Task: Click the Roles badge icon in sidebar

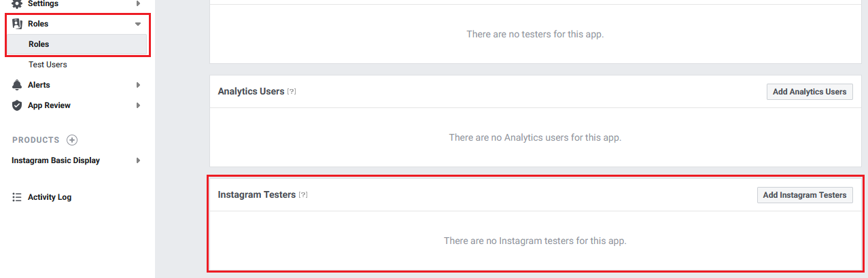Action: pyautogui.click(x=17, y=24)
